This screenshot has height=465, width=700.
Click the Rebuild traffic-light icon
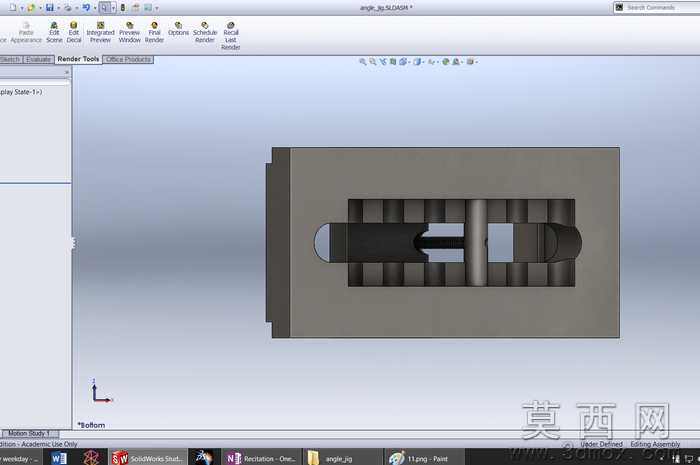point(123,7)
